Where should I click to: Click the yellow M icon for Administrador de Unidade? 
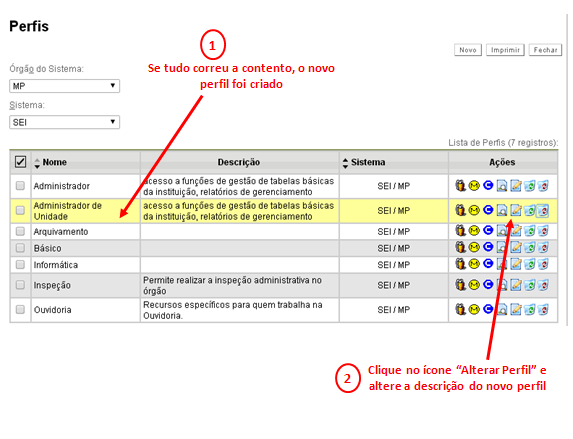[x=474, y=210]
